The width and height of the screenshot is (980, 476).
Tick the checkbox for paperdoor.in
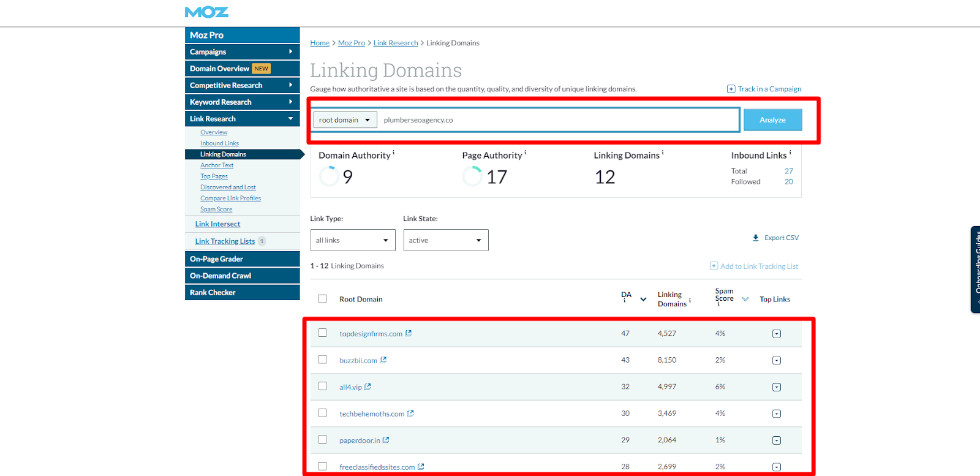coord(323,439)
